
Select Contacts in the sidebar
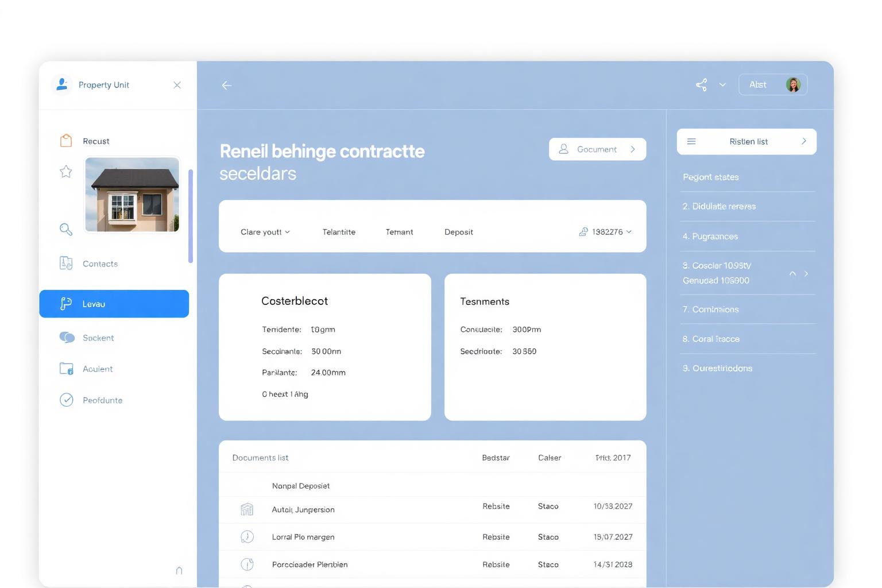(x=100, y=264)
